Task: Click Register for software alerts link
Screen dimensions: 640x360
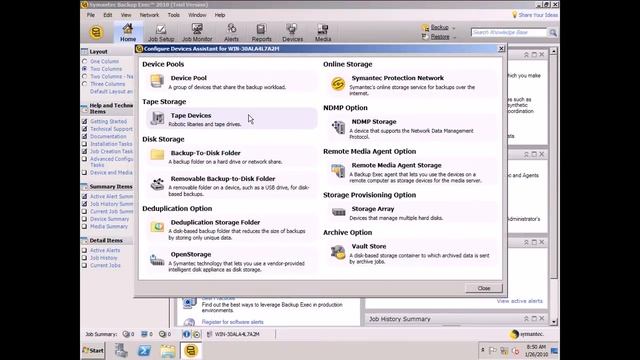Action: [x=233, y=322]
